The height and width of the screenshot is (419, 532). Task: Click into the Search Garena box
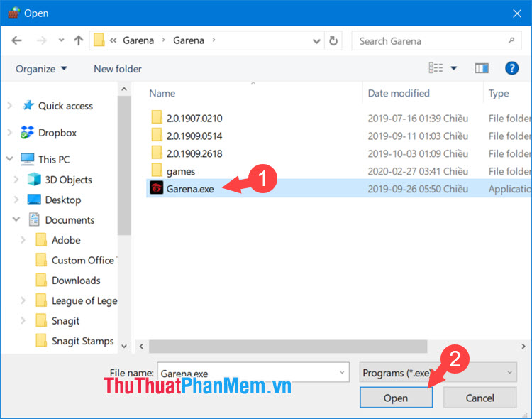point(436,40)
